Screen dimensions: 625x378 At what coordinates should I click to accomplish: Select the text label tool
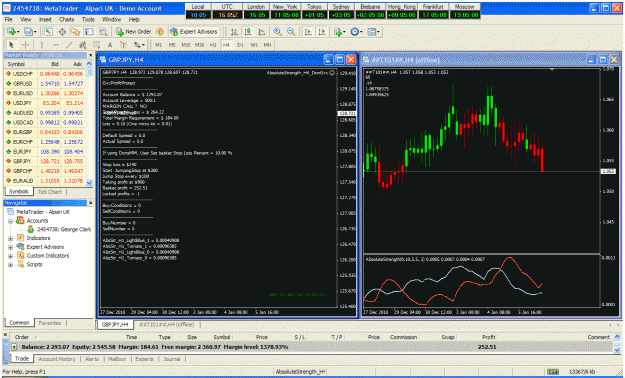124,45
